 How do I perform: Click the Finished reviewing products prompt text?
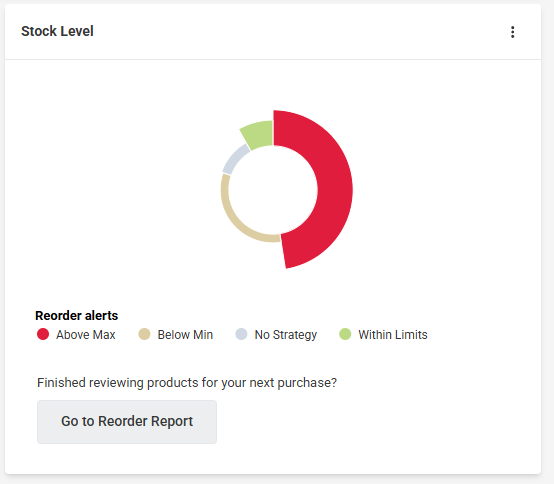point(187,383)
